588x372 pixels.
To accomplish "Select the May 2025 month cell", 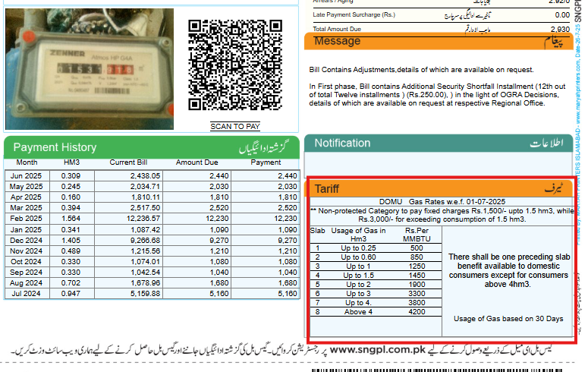I will (x=27, y=187).
